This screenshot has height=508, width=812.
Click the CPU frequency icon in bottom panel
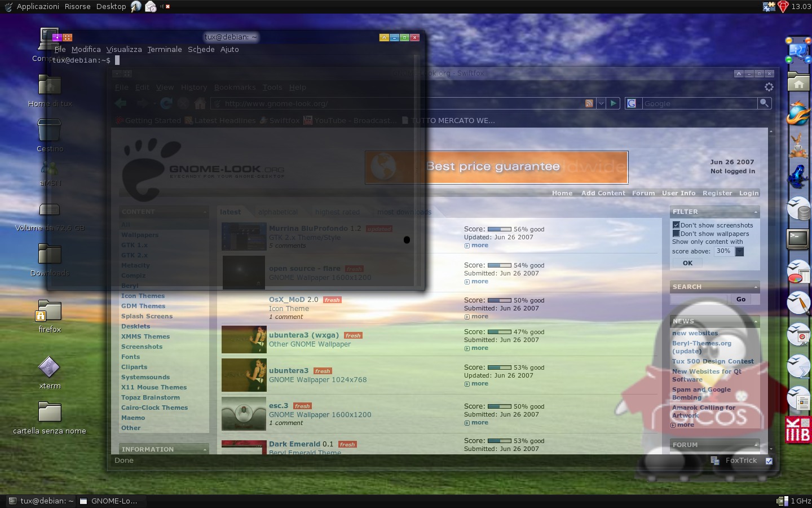[x=783, y=501]
